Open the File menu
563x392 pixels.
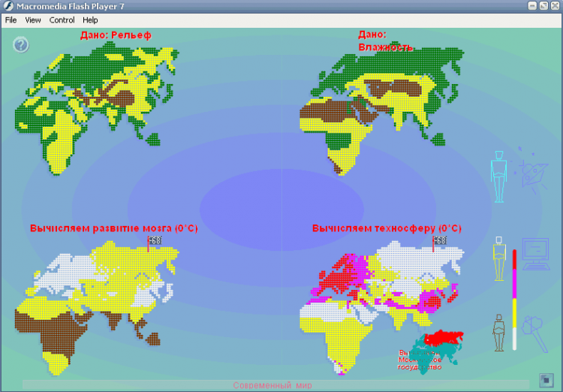point(11,20)
